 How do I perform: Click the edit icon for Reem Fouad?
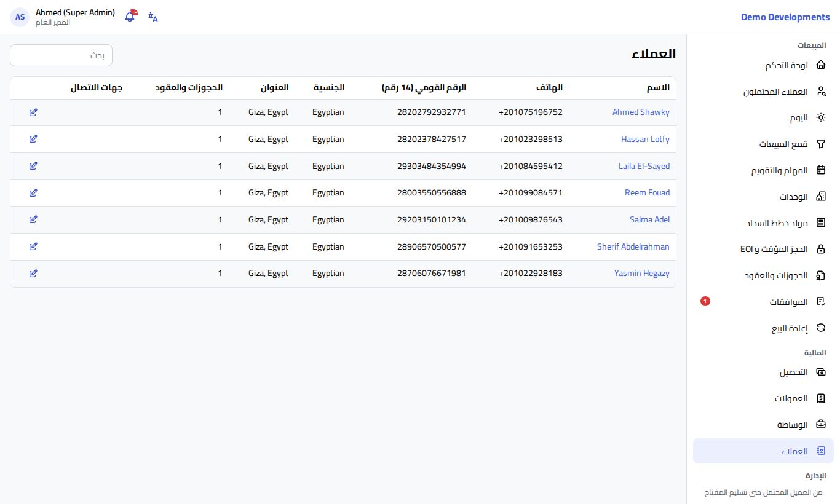[x=33, y=192]
